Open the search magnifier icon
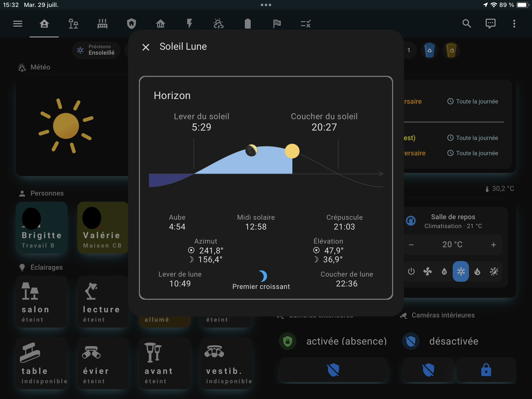Image resolution: width=532 pixels, height=399 pixels. tap(466, 24)
